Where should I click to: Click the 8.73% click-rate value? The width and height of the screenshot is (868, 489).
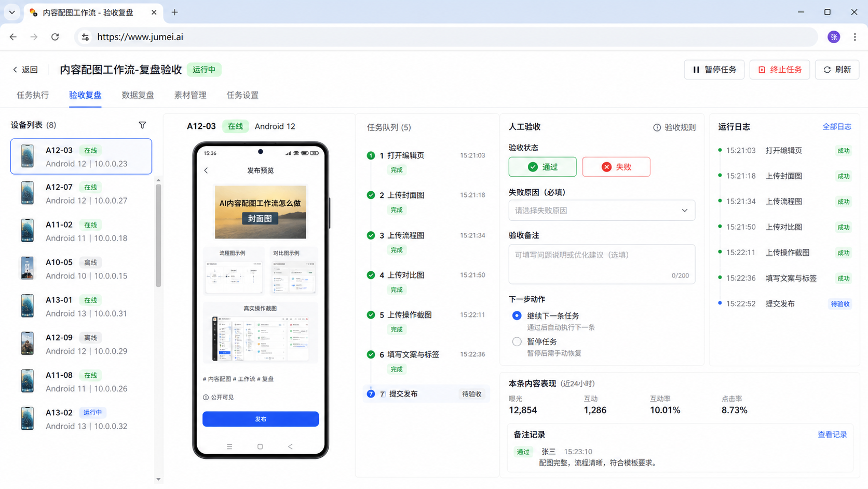click(x=734, y=410)
